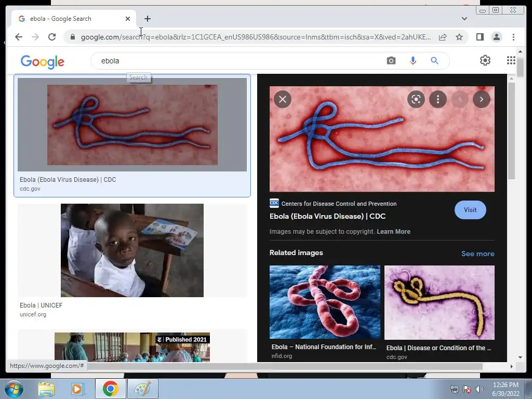Open yellow Ebola CDC related image
This screenshot has height=399, width=532.
[440, 302]
